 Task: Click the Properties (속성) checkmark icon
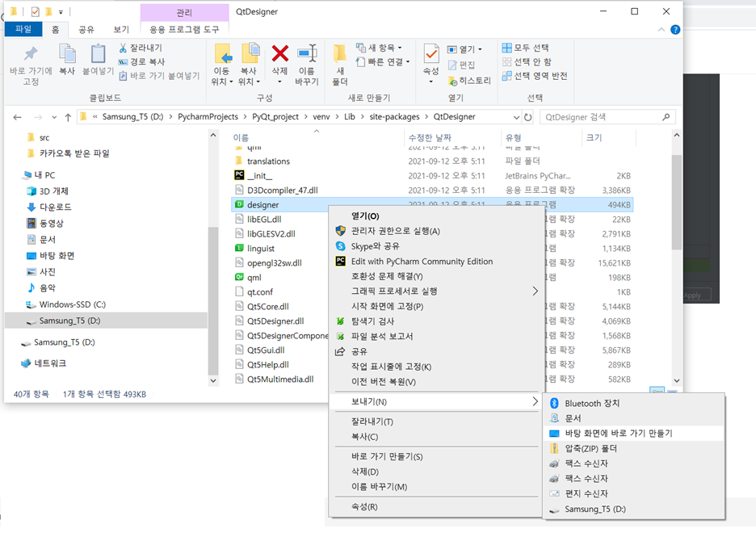[x=431, y=53]
